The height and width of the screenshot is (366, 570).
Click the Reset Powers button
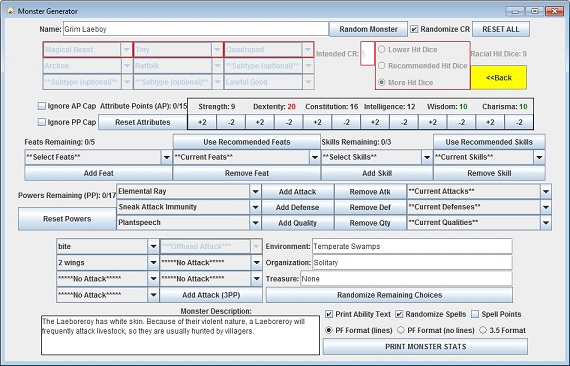click(x=67, y=219)
